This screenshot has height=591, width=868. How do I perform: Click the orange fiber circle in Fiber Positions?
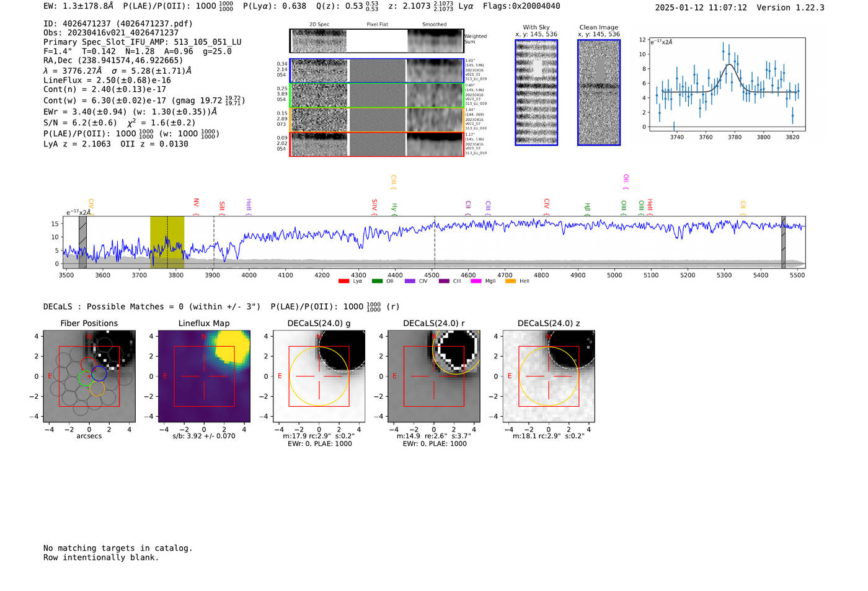coord(97,389)
